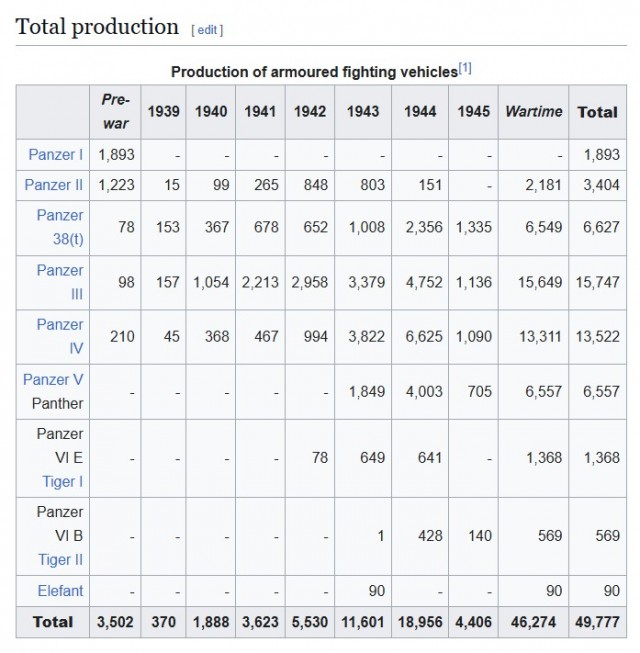Open the Panzer V link
The height and width of the screenshot is (653, 640).
[53, 379]
